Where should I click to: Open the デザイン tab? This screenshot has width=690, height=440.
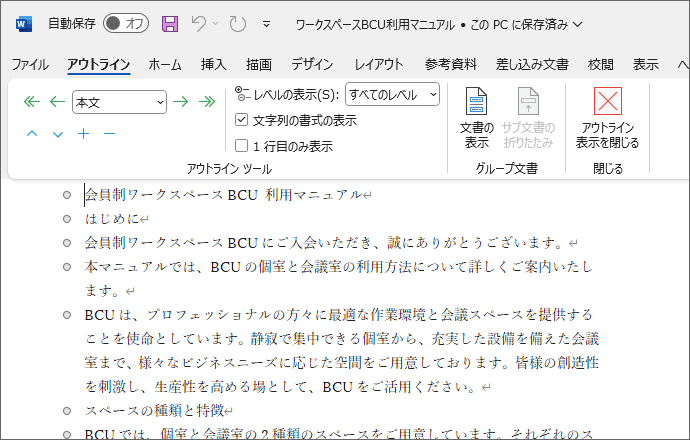[312, 65]
